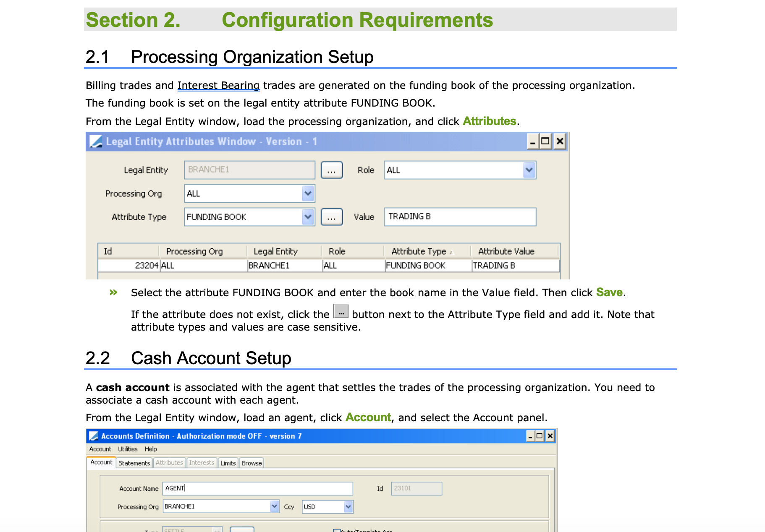The height and width of the screenshot is (532, 765).
Task: Expand the Processing Org dropdown showing ALL
Action: coord(308,194)
